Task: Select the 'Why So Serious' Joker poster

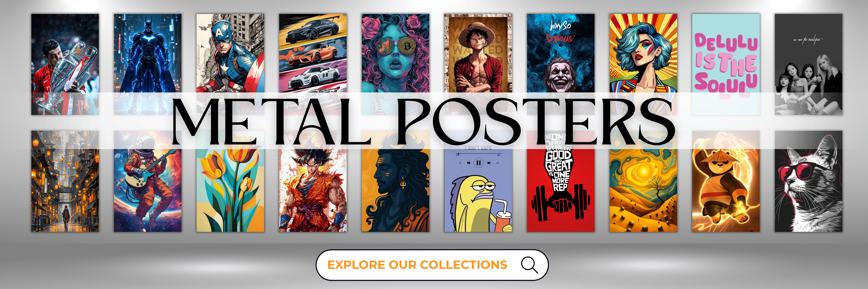Action: [561, 64]
